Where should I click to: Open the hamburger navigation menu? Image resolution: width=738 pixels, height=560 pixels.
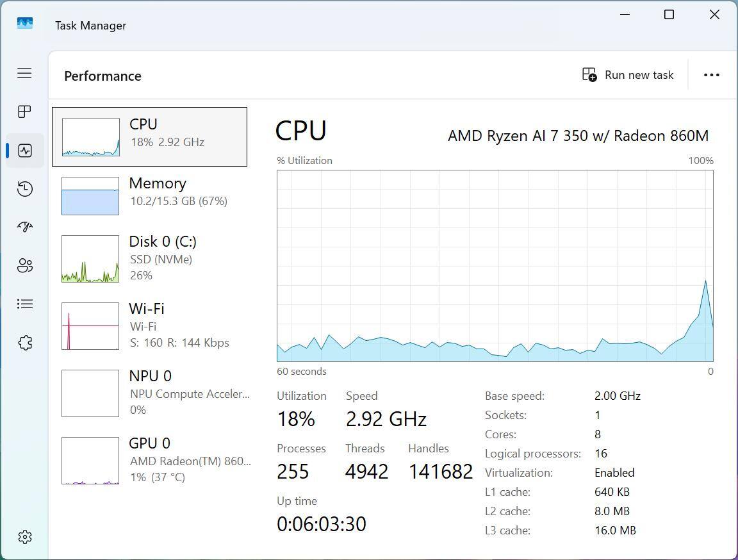(24, 73)
